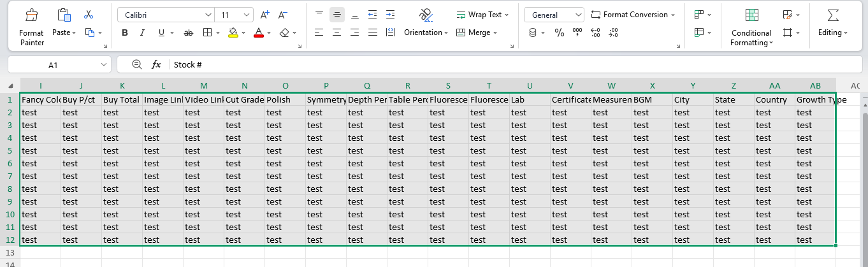Select row header 7
The width and height of the screenshot is (868, 267).
(x=10, y=176)
